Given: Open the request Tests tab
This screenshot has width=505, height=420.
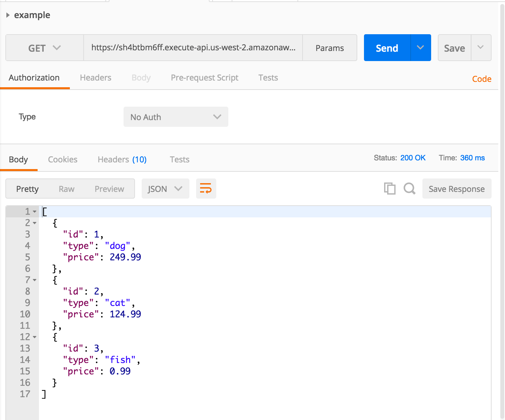Looking at the screenshot, I should [x=268, y=78].
